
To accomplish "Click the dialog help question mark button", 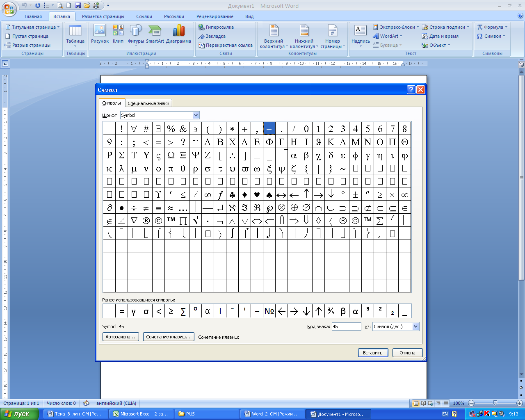I will pyautogui.click(x=411, y=90).
